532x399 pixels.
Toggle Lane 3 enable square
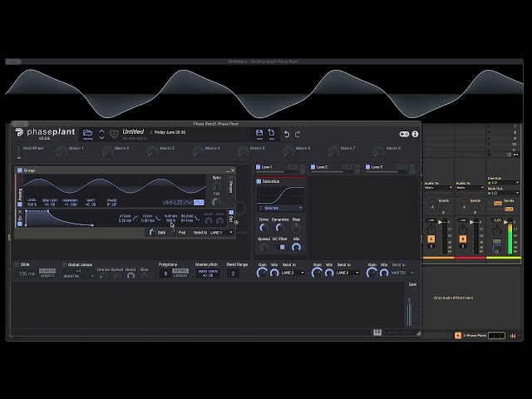(x=367, y=167)
